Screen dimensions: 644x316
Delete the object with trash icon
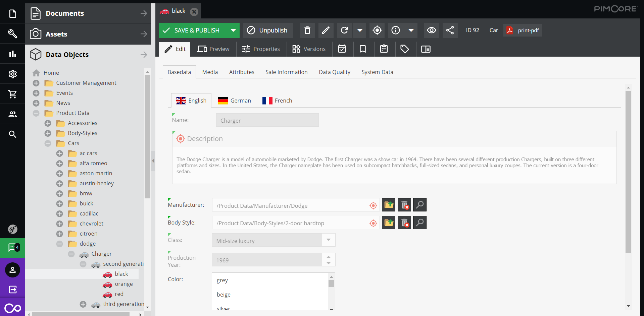pos(307,30)
